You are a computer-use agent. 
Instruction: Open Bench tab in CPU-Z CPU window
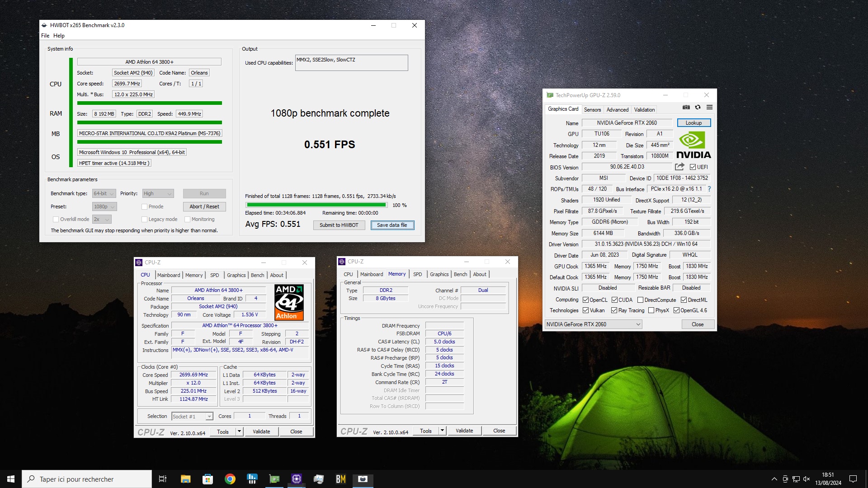257,275
